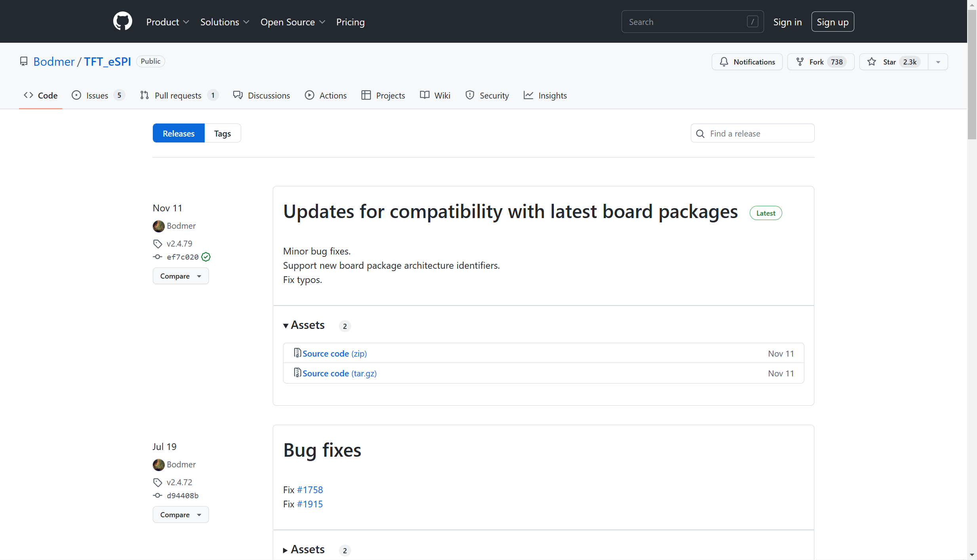977x560 pixels.
Task: Open the Bodmer owner link
Action: [x=54, y=62]
